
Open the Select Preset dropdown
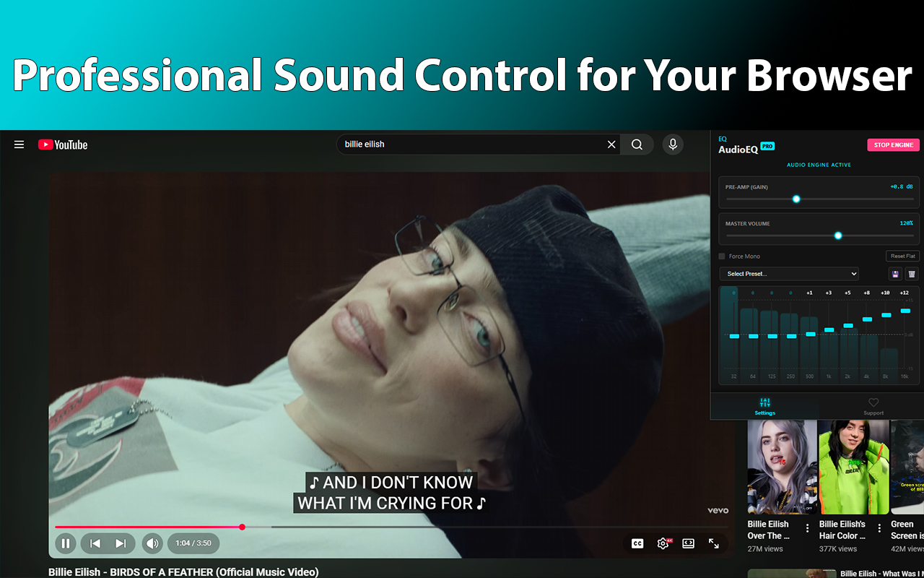pyautogui.click(x=789, y=274)
